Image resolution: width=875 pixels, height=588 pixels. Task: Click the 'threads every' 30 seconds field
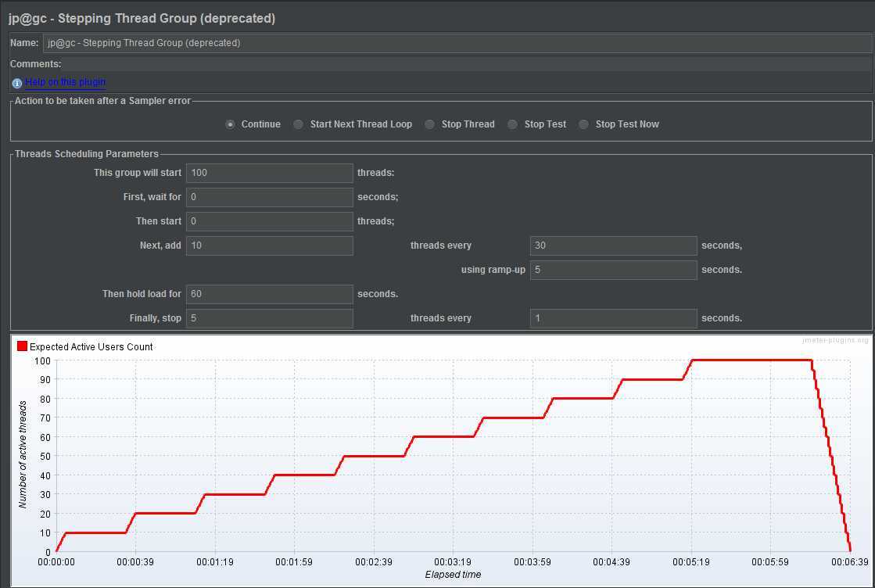click(613, 246)
